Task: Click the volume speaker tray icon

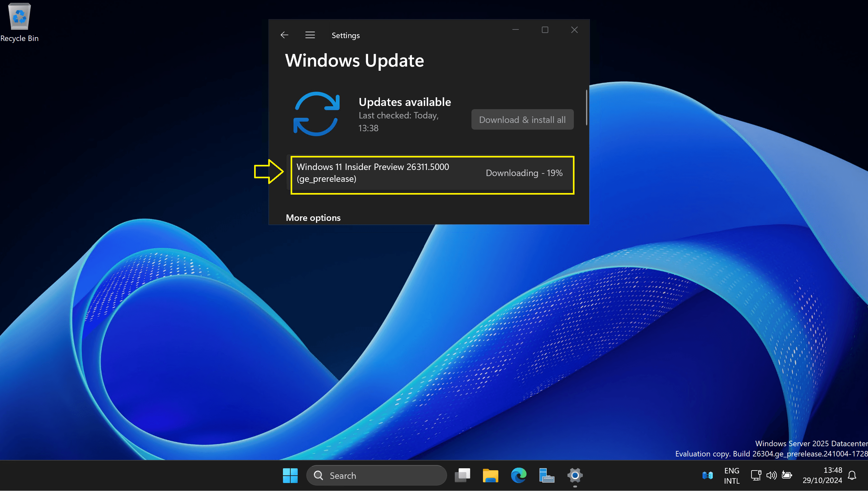Action: 771,476
